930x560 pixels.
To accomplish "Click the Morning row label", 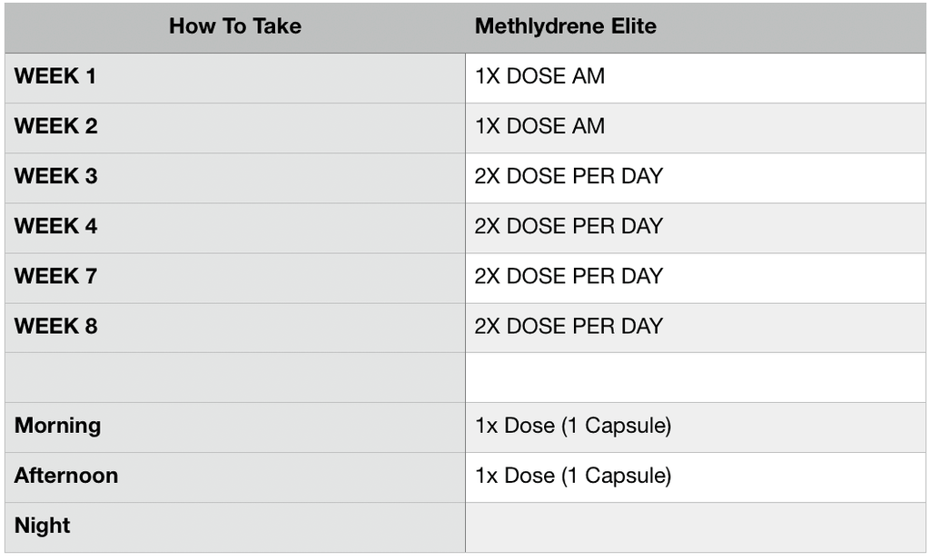I will pos(58,427).
